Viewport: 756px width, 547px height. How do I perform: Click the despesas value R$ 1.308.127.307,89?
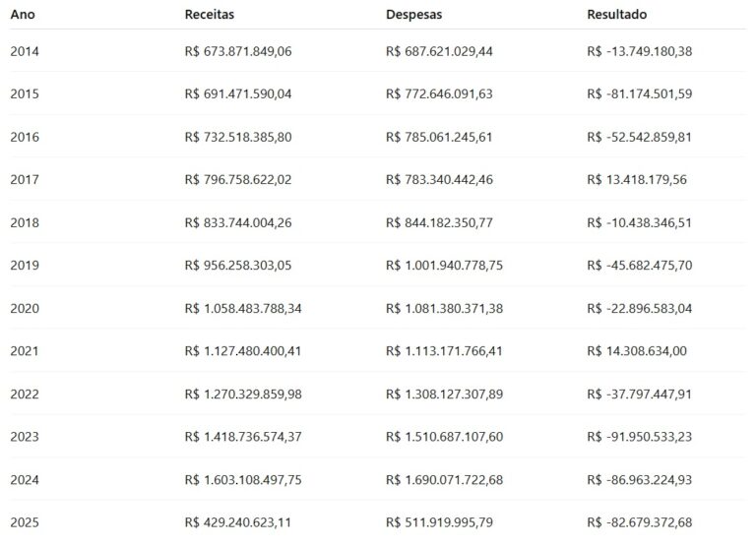click(445, 394)
